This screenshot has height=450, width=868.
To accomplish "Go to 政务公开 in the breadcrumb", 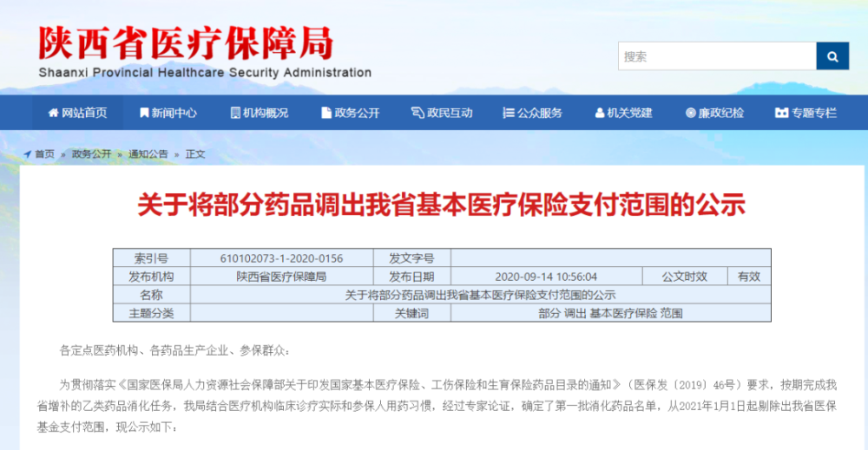I will click(x=92, y=154).
